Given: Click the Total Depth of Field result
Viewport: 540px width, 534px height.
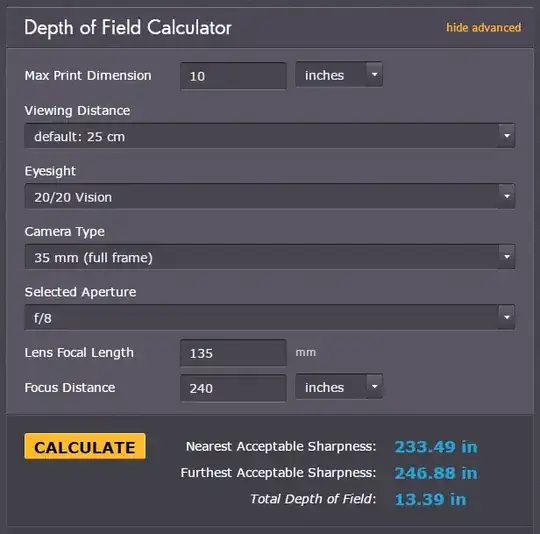Looking at the screenshot, I should click(x=430, y=499).
